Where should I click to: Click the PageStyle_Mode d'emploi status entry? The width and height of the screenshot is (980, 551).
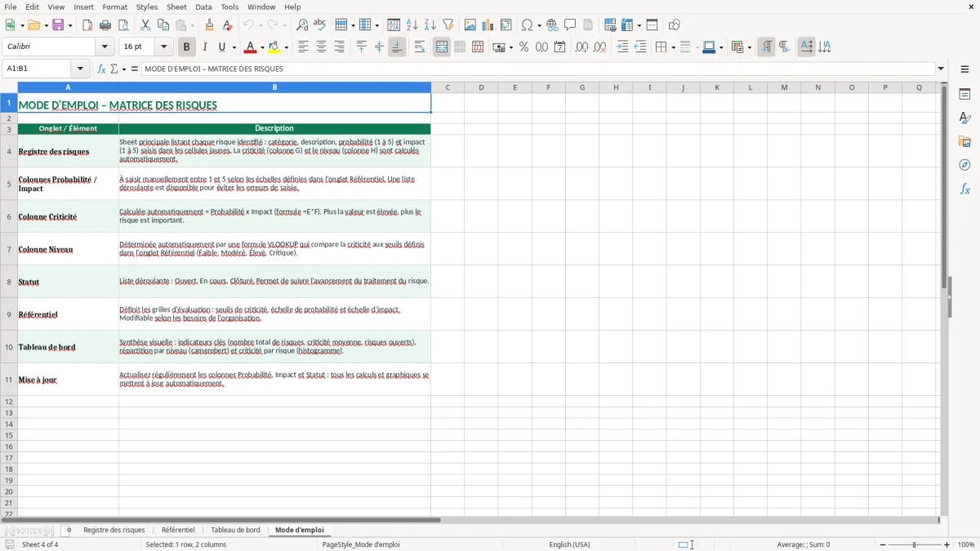coord(361,544)
